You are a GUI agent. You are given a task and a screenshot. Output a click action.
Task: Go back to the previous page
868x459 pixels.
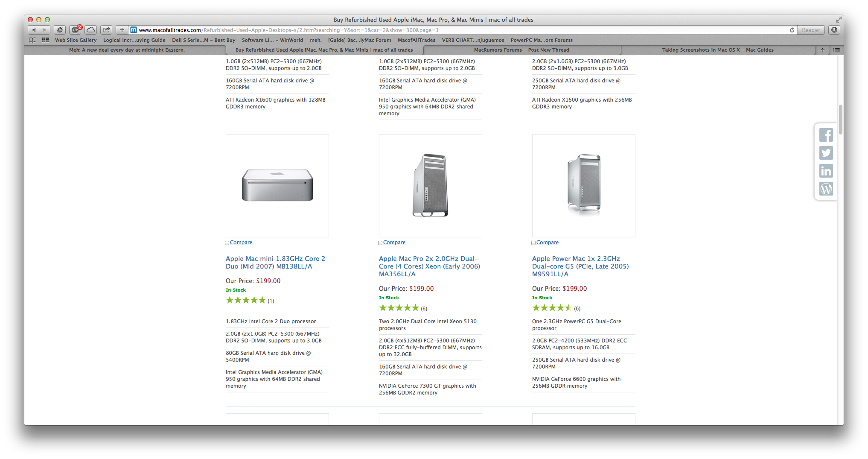[33, 30]
